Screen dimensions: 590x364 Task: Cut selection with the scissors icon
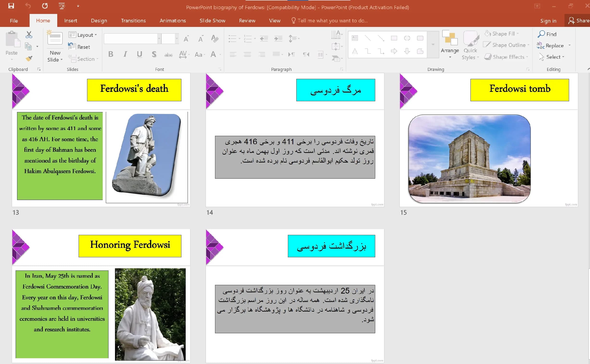point(29,35)
